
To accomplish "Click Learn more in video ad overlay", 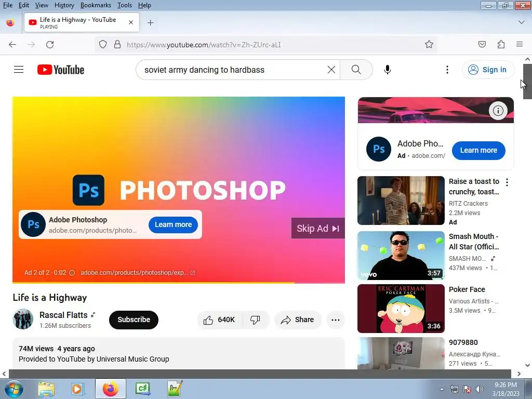I will click(x=173, y=224).
